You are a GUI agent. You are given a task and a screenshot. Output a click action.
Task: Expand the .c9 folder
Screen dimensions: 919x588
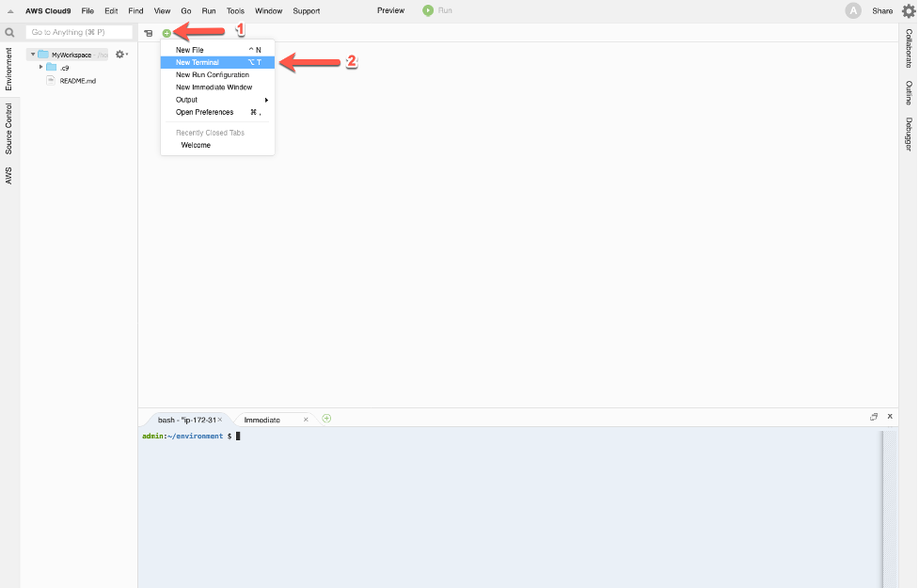pos(41,67)
